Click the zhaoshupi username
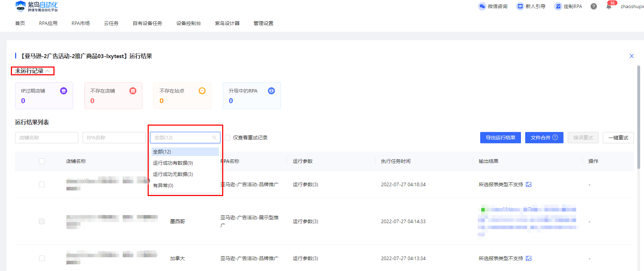Screen dimensions: 644x271 (632, 6)
